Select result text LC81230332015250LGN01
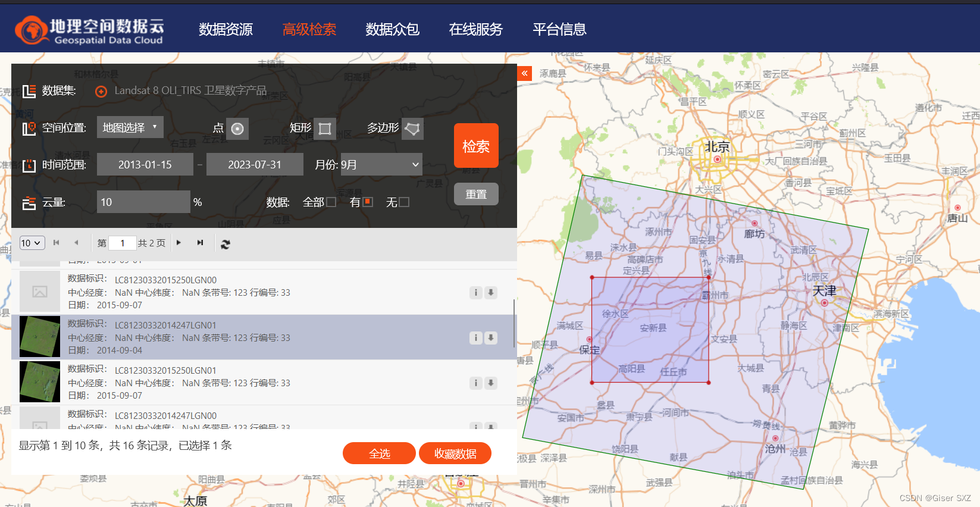This screenshot has width=980, height=507. pos(165,370)
